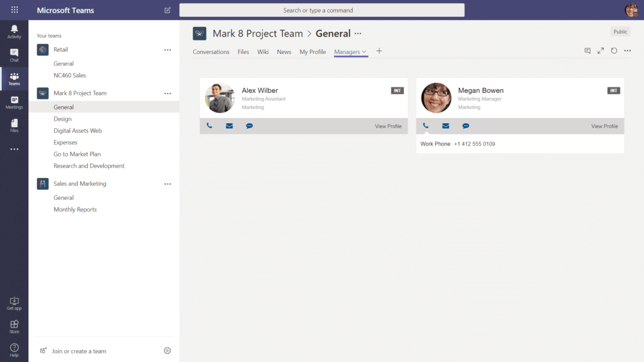
Task: Show more apps in the left rail
Action: click(x=14, y=150)
